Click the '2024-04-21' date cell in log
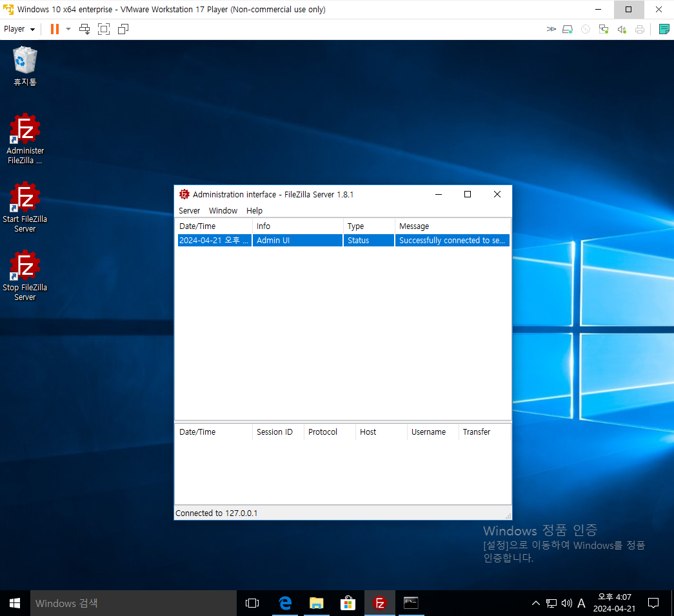Image resolution: width=674 pixels, height=616 pixels. pos(215,241)
